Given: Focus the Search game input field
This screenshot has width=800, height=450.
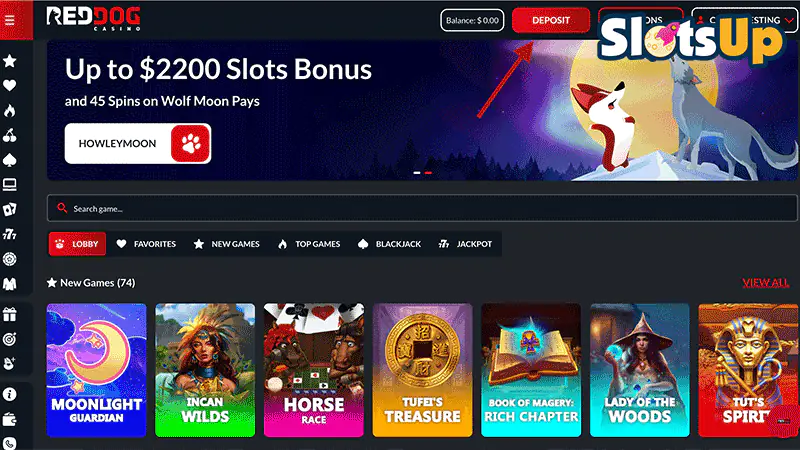Looking at the screenshot, I should (x=422, y=208).
